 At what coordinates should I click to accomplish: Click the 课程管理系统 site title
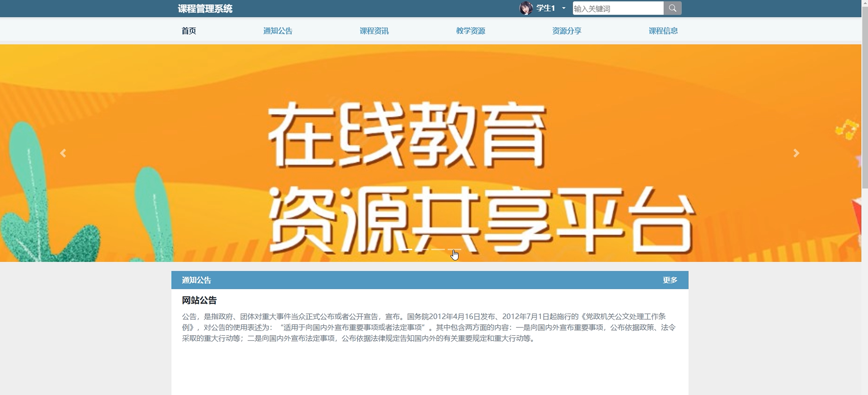[x=205, y=9]
